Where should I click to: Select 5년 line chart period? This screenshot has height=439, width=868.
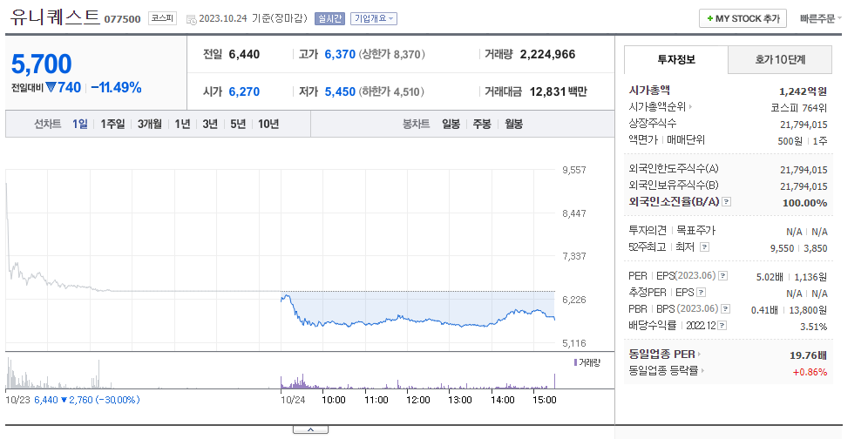point(238,124)
